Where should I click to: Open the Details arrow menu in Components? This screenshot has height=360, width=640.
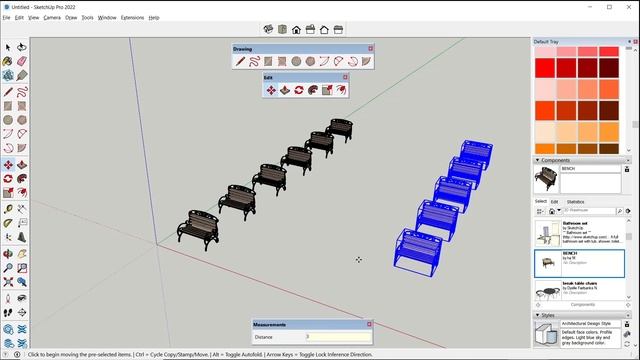coord(628,211)
